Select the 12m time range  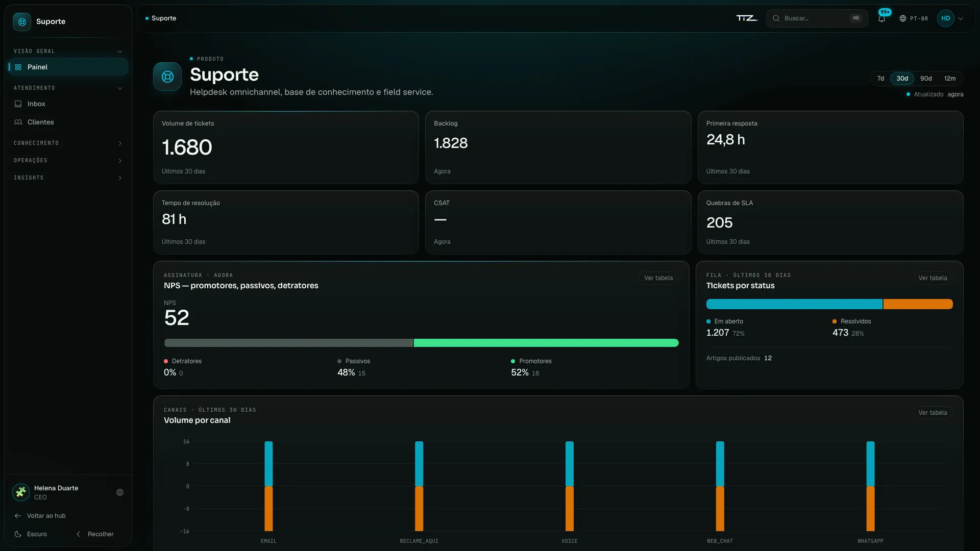950,79
